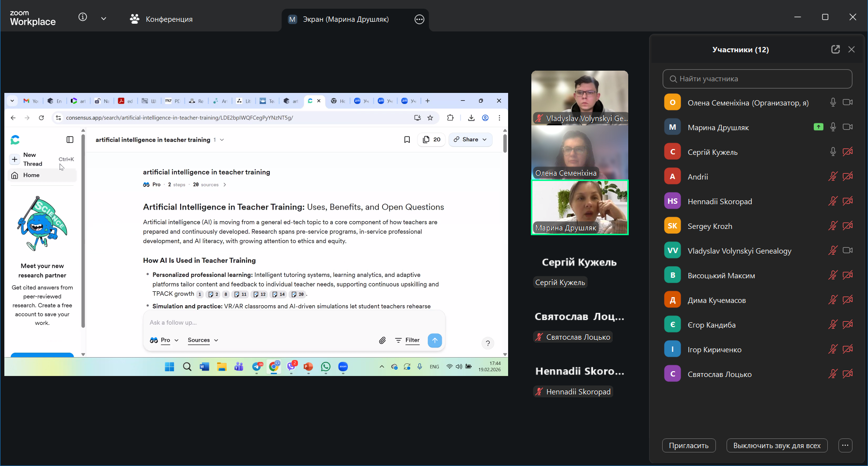This screenshot has height=466, width=868.
Task: Click Vladyslav Volynskyi Genealogy camera icon
Action: pyautogui.click(x=847, y=251)
